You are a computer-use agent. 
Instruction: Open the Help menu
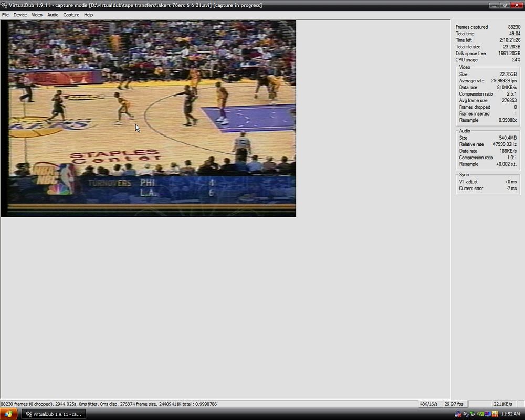[88, 15]
